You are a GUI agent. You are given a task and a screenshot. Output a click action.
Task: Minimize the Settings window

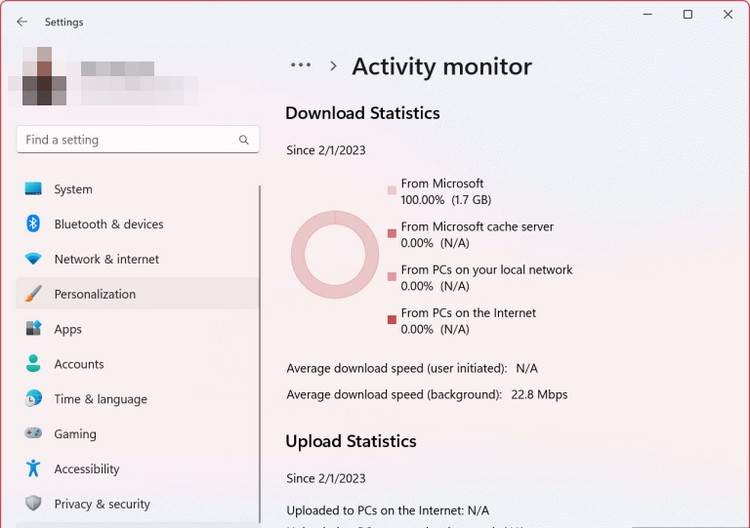coord(647,14)
